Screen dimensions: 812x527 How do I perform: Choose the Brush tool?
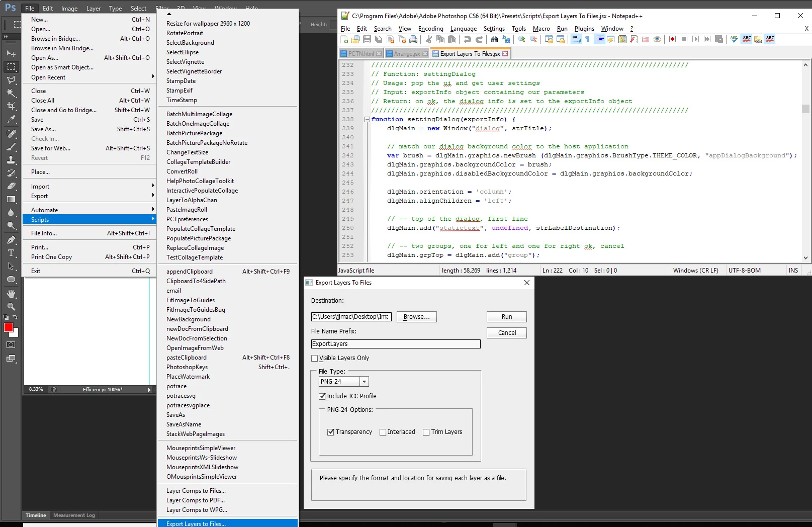click(11, 147)
